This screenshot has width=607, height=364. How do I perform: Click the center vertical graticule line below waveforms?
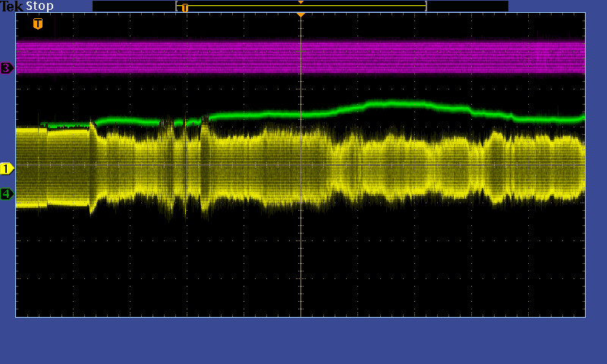point(301,265)
